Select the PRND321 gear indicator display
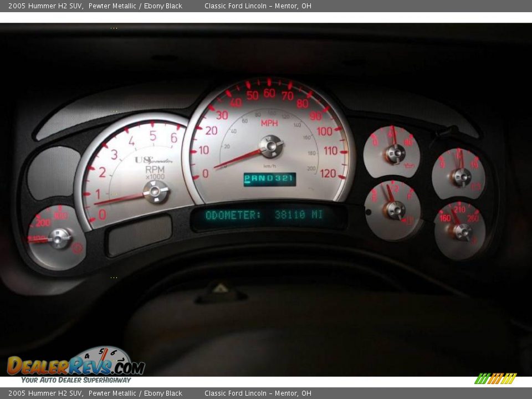The height and width of the screenshot is (399, 532). (270, 180)
